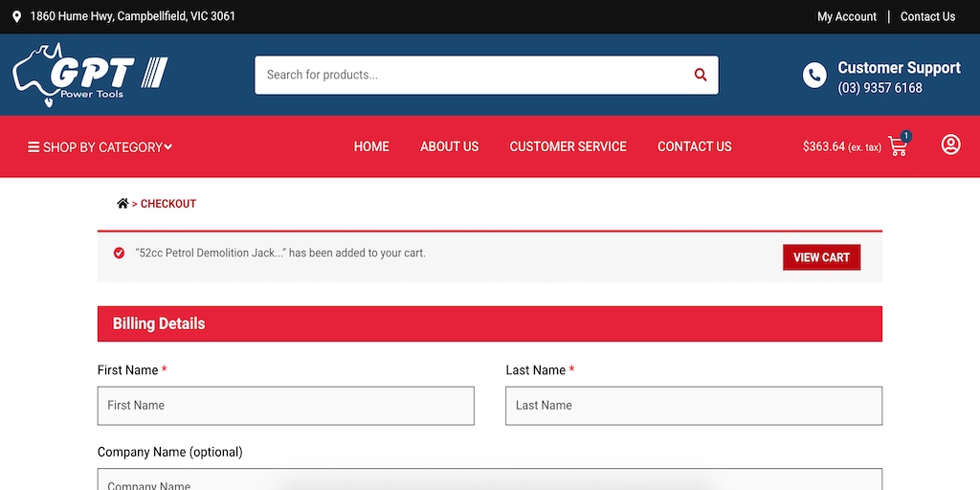
Task: Focus the Last Name input field
Action: point(693,406)
